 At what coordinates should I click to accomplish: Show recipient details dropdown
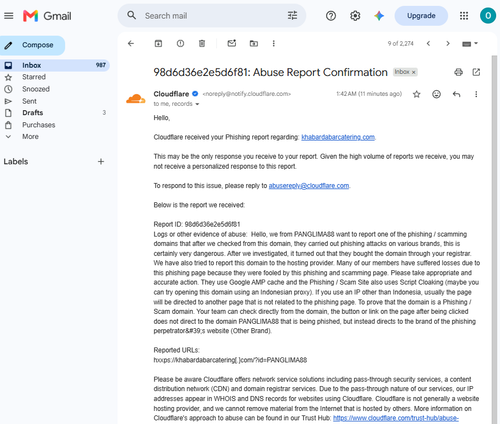pos(197,104)
